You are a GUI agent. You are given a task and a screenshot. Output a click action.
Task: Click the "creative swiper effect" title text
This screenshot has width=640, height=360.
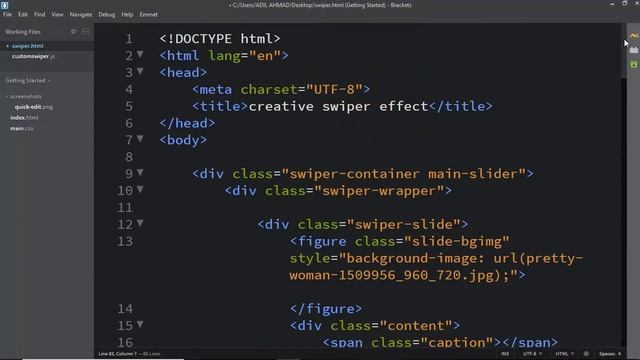(x=338, y=107)
